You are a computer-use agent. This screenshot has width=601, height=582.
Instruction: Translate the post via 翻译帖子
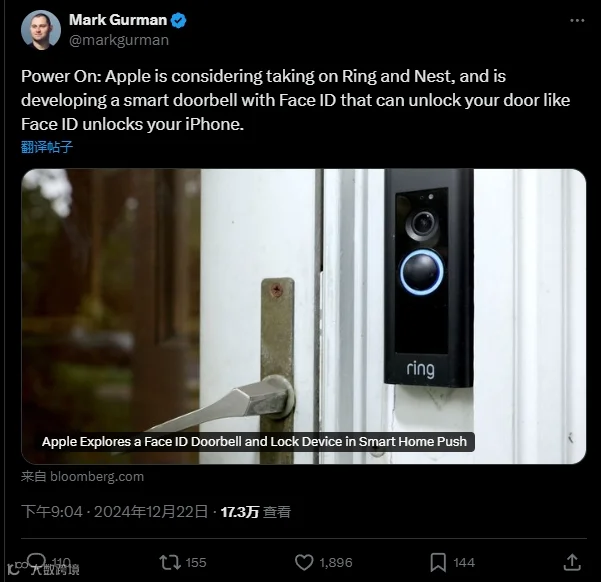coord(47,147)
